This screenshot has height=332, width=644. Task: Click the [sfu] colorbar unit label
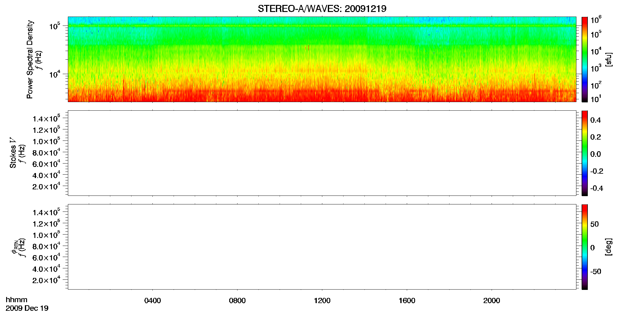[x=609, y=59]
